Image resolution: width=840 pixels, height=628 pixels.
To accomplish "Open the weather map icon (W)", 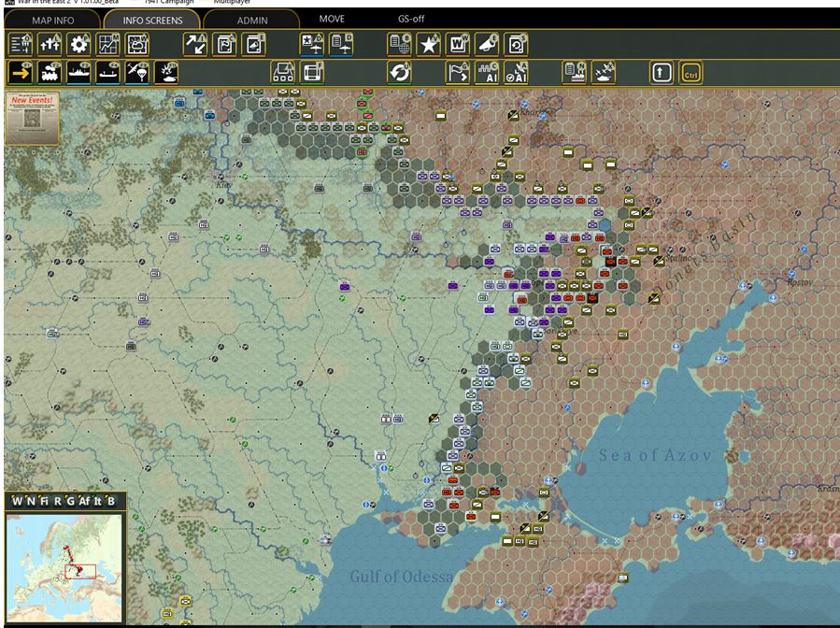I will [137, 44].
